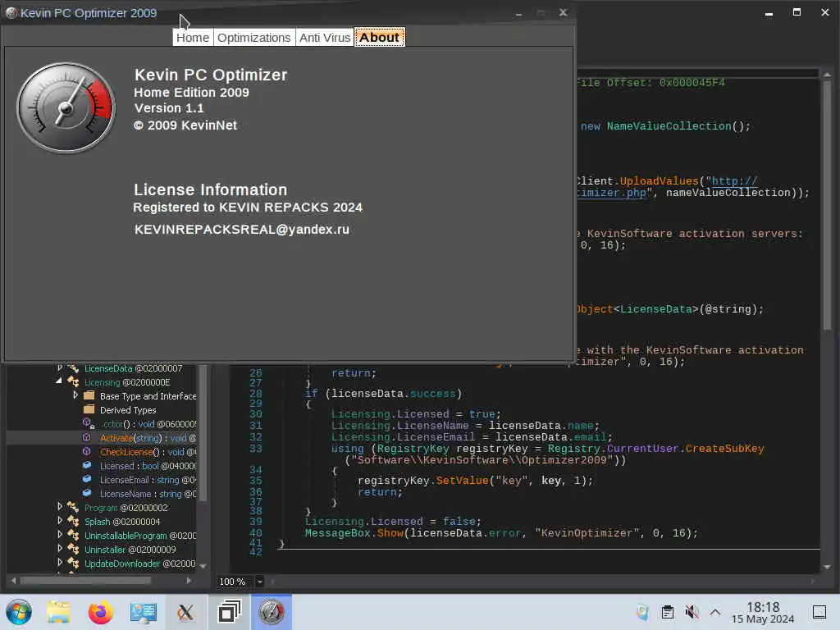Click the Activate method icon
Viewport: 840px width, 630px height.
point(87,437)
